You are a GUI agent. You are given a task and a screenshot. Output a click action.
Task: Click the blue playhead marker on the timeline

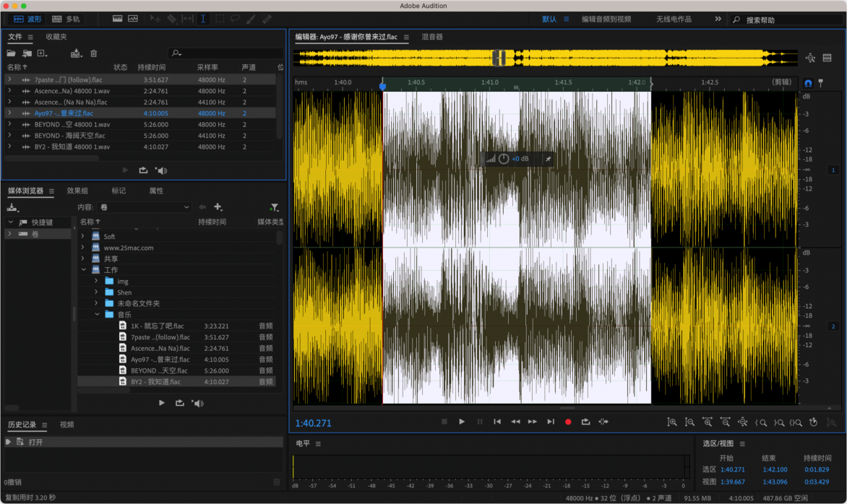pos(382,85)
